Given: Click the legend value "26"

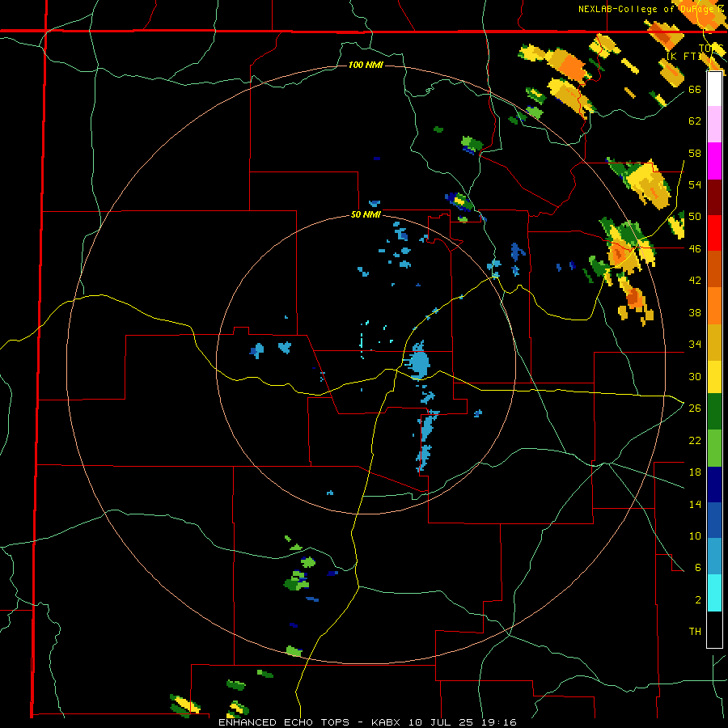Looking at the screenshot, I should (695, 408).
